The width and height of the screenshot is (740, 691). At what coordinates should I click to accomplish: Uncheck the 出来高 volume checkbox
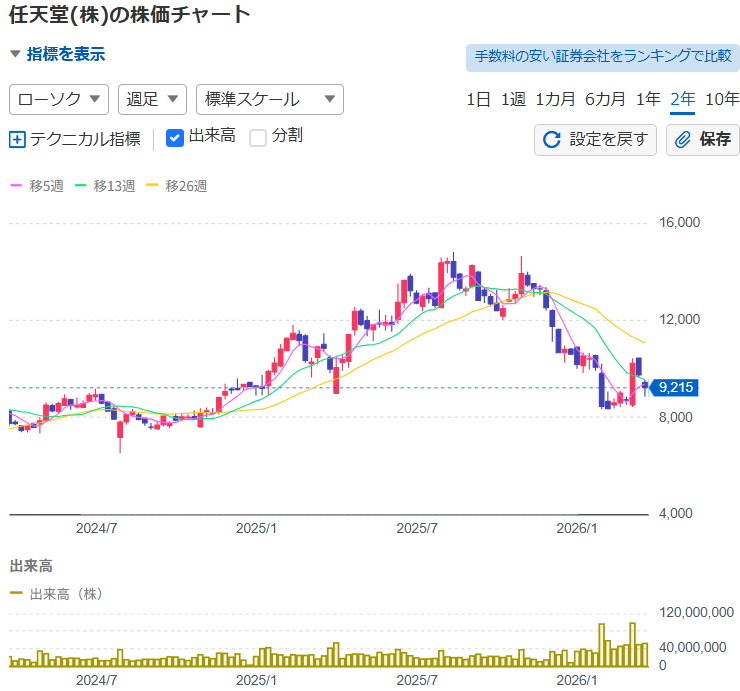(175, 137)
